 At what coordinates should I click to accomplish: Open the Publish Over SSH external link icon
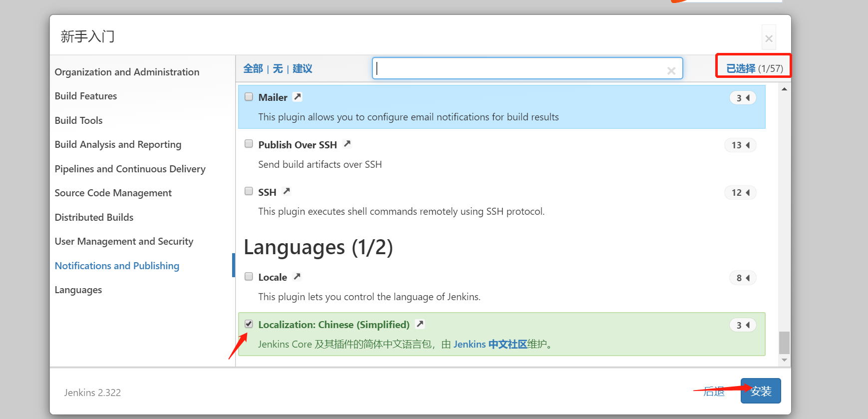coord(347,144)
